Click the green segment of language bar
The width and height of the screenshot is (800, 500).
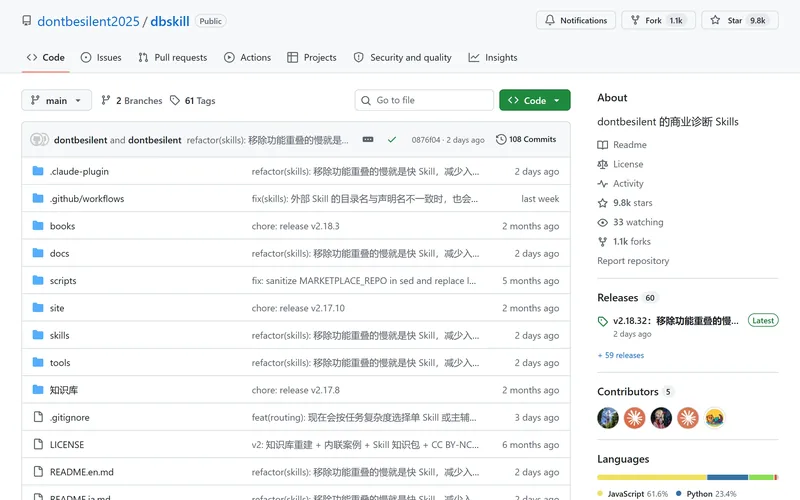(x=761, y=478)
